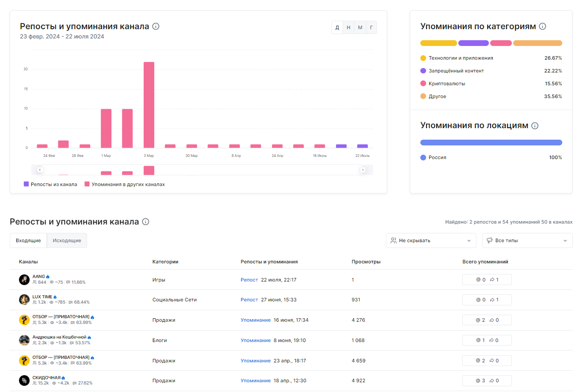Click the tallest bar at 3 Мар
The height and width of the screenshot is (392, 583).
click(149, 105)
